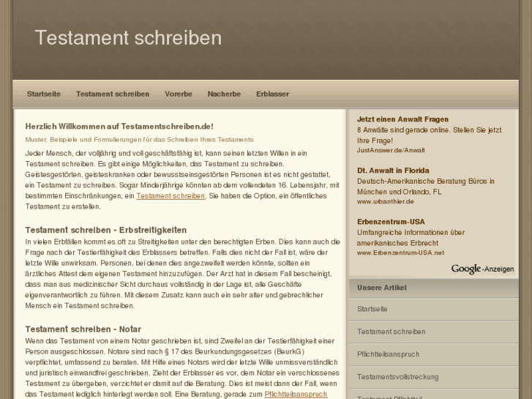532x399 pixels.
Task: Click the Google-Anzeigen logo label
Action: [x=482, y=269]
